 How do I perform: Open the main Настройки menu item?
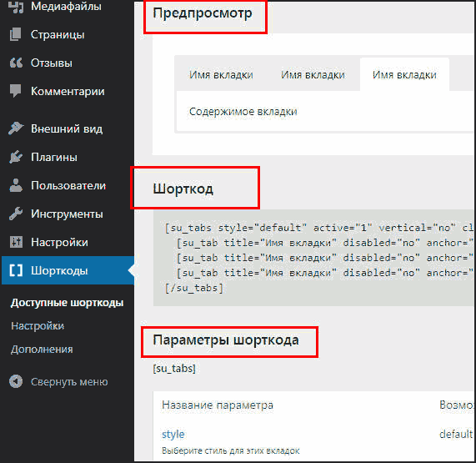(x=59, y=243)
